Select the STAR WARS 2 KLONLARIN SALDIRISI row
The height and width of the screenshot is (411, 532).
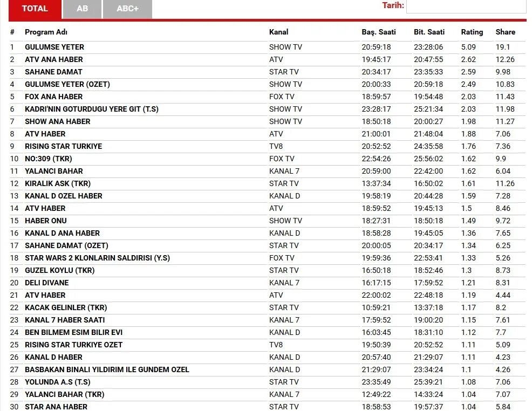[x=96, y=258]
